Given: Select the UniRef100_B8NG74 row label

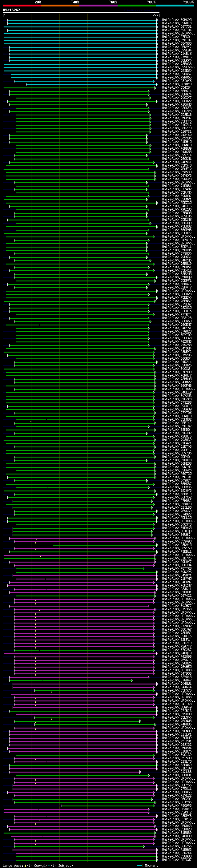Looking at the screenshot, I should pos(177,94).
